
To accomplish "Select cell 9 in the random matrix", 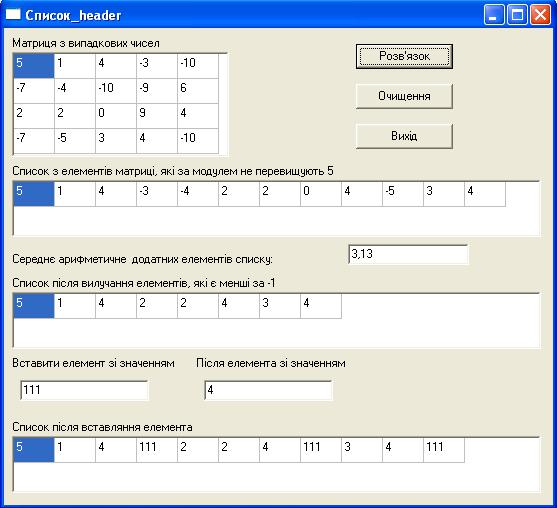I will (x=157, y=116).
